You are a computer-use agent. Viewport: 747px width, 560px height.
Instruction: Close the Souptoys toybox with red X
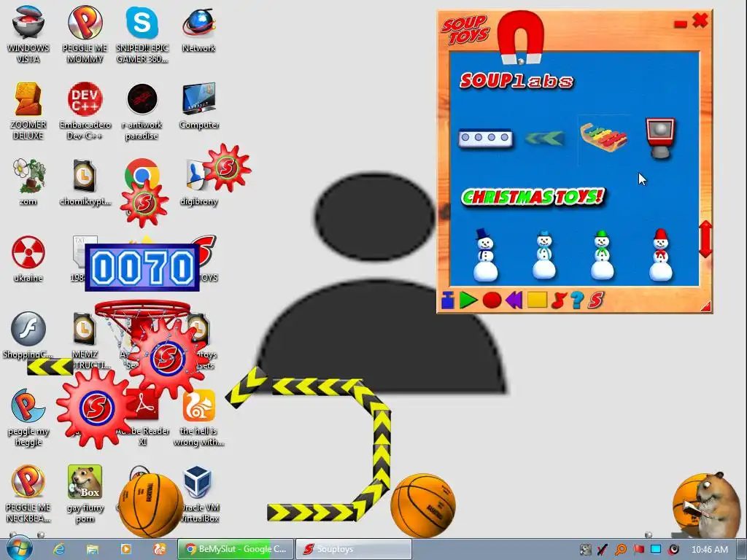(x=700, y=20)
